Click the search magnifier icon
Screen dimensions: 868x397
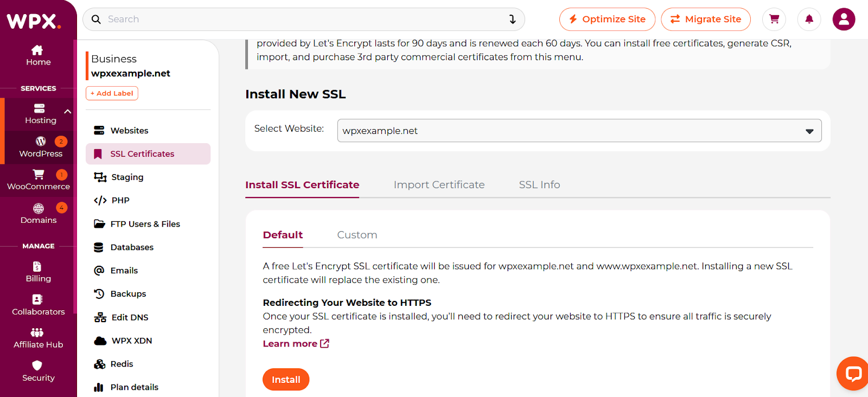click(x=96, y=20)
